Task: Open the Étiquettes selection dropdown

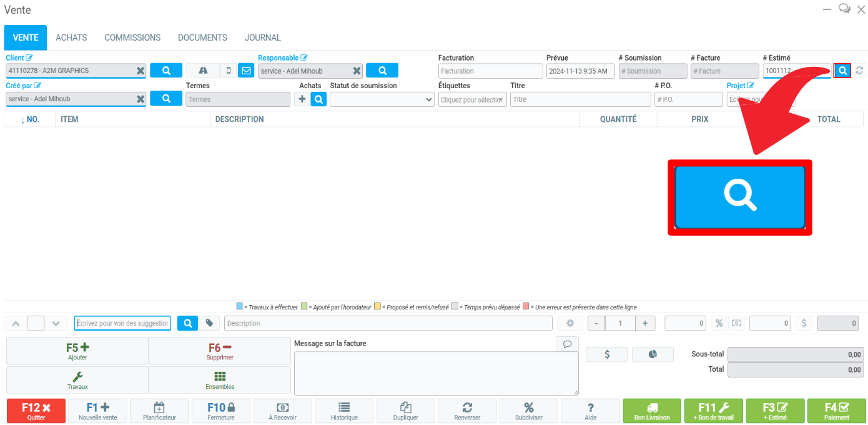Action: (472, 99)
